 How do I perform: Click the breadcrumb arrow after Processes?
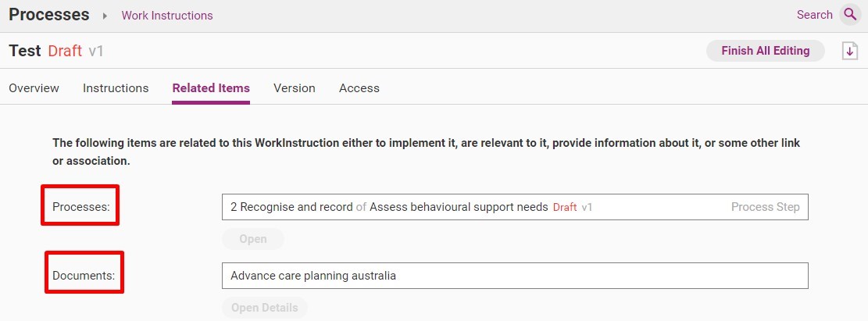105,16
